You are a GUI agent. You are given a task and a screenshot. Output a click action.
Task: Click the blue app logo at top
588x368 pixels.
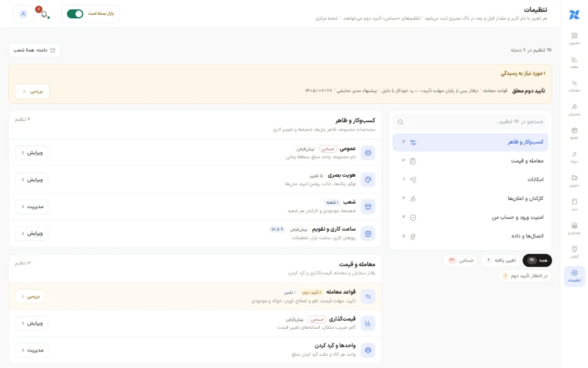coord(574,14)
